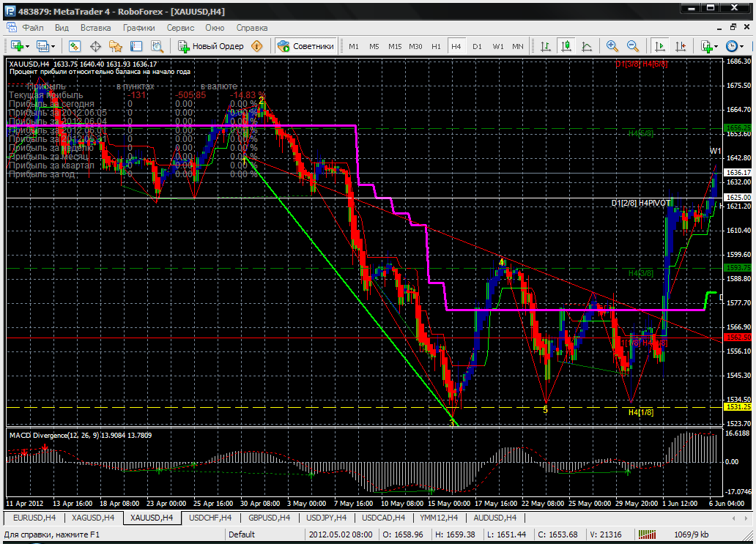Select the D1 timeframe

pos(477,46)
